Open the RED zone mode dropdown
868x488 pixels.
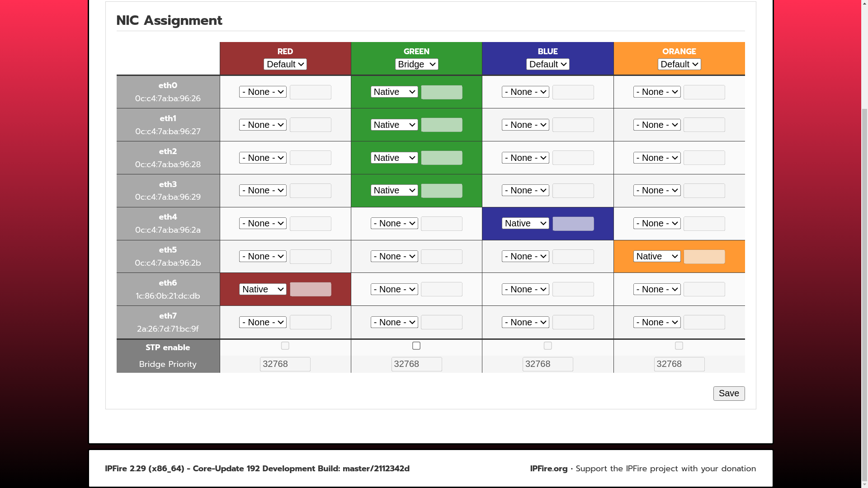pyautogui.click(x=285, y=64)
